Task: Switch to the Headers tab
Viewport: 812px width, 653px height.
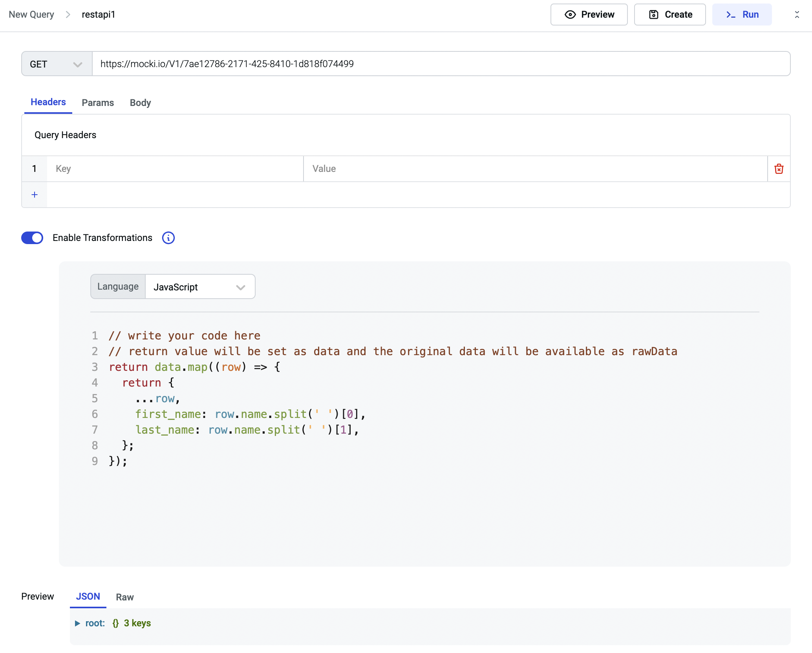Action: tap(48, 102)
